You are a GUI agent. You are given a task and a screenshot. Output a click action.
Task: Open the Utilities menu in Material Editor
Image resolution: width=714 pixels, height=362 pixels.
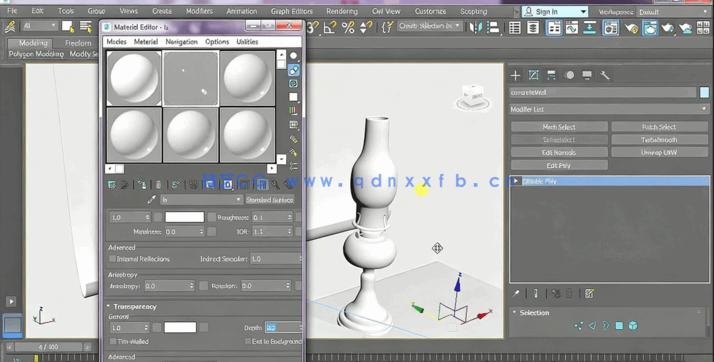pyautogui.click(x=247, y=41)
